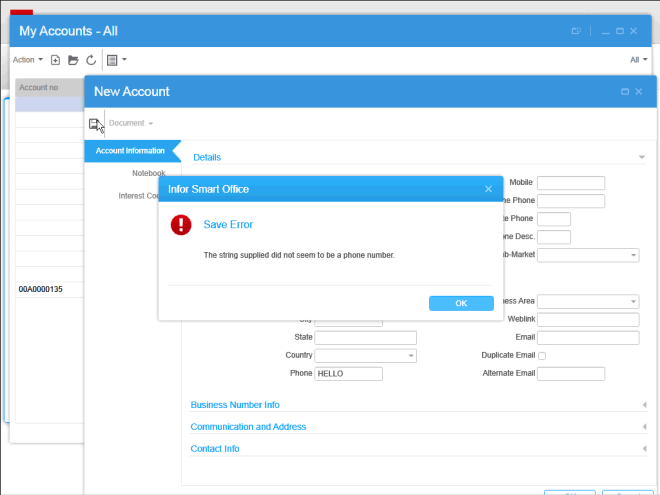This screenshot has width=660, height=495.
Task: Open the All filter dropdown
Action: [638, 60]
